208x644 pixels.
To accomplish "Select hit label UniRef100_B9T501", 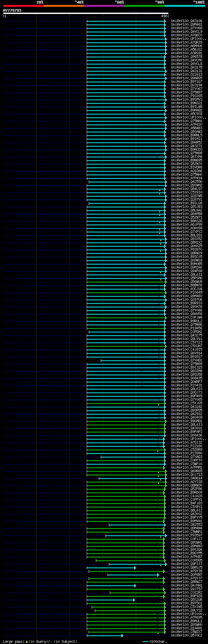I will [x=187, y=603].
